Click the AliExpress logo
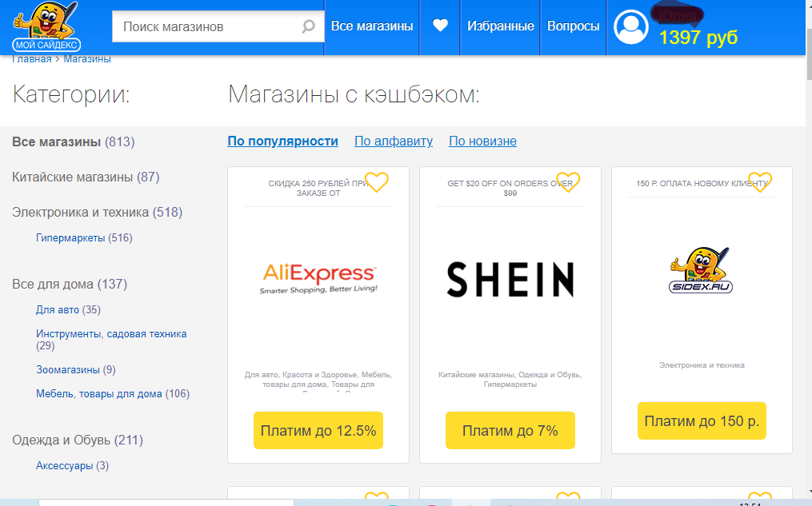This screenshot has height=506, width=812. (318, 278)
